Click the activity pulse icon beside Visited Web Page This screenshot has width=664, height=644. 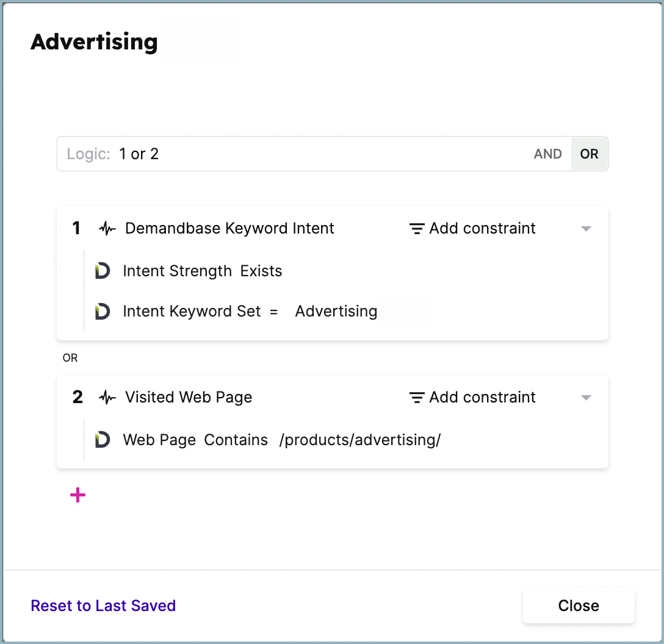pyautogui.click(x=107, y=398)
